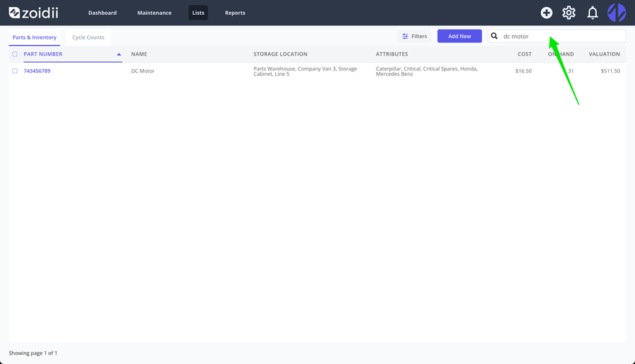Open part number 743456789 link
Image resolution: width=635 pixels, height=364 pixels.
pyautogui.click(x=37, y=71)
